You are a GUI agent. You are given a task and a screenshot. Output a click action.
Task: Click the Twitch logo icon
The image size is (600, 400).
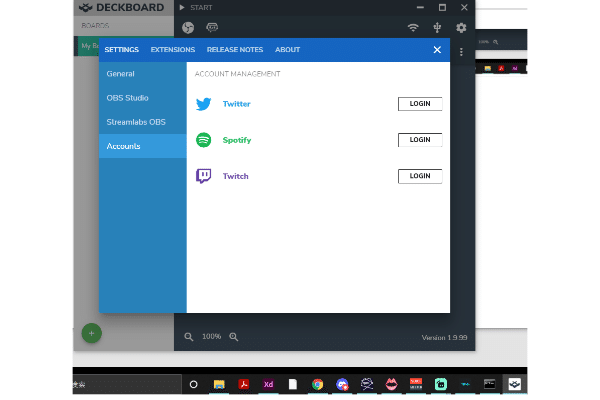[204, 176]
